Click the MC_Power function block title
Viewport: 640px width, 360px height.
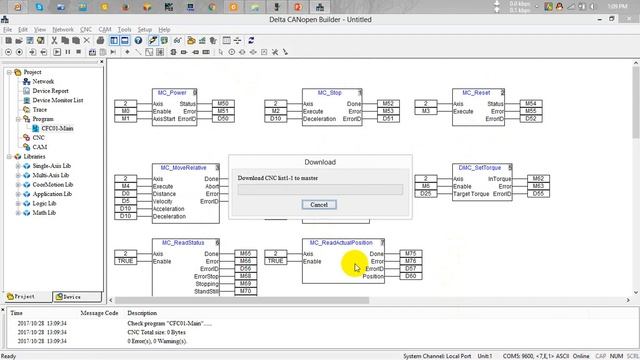172,93
